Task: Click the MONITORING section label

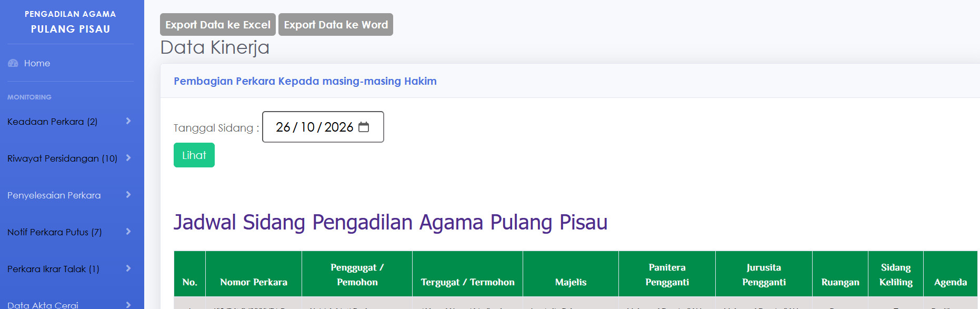Action: 29,97
